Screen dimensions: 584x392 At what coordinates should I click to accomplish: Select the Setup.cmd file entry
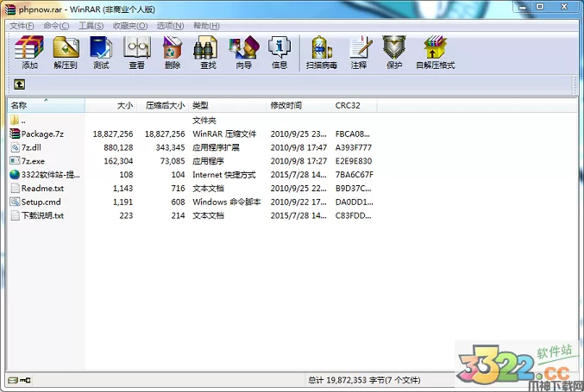(x=41, y=202)
